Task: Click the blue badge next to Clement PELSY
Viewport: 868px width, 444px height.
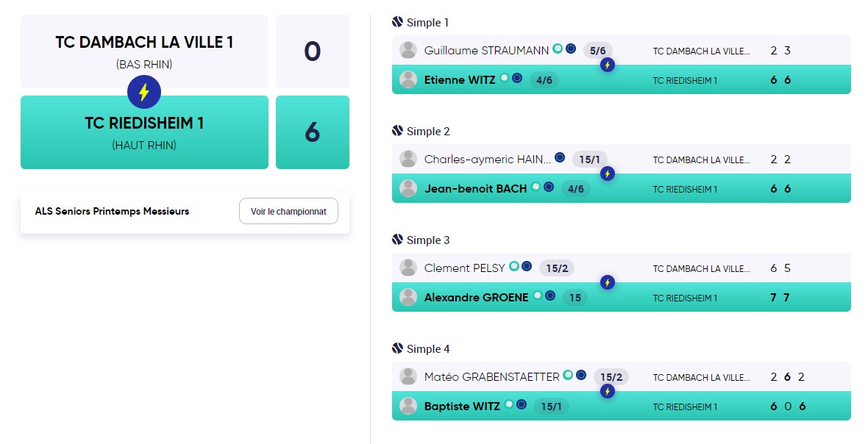Action: click(527, 267)
